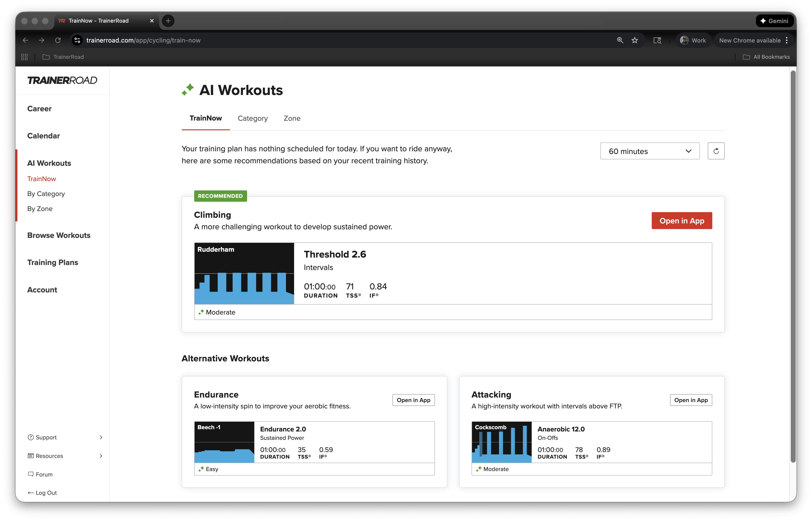Open the Work profile avatar

point(684,40)
